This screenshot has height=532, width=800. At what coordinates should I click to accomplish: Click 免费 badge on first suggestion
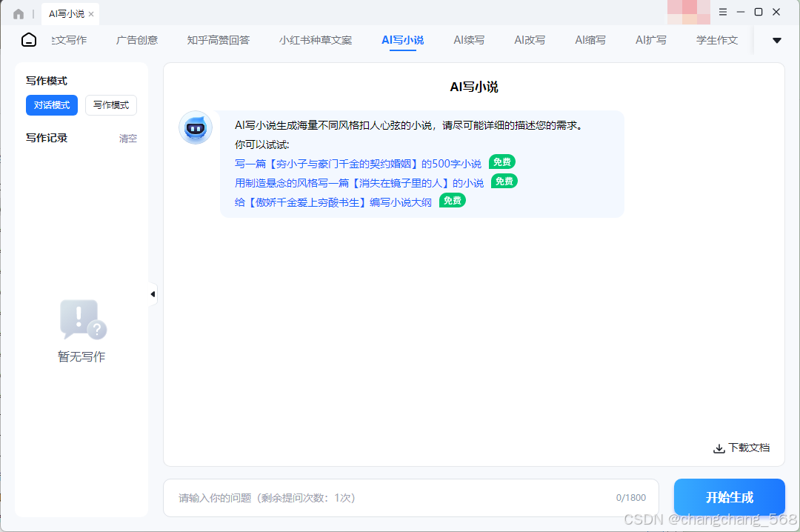click(502, 162)
